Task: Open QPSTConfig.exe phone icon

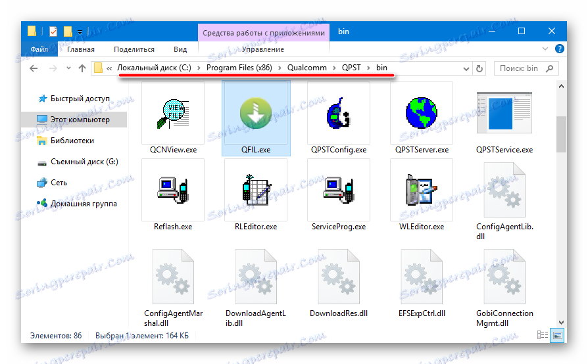Action: [x=339, y=113]
